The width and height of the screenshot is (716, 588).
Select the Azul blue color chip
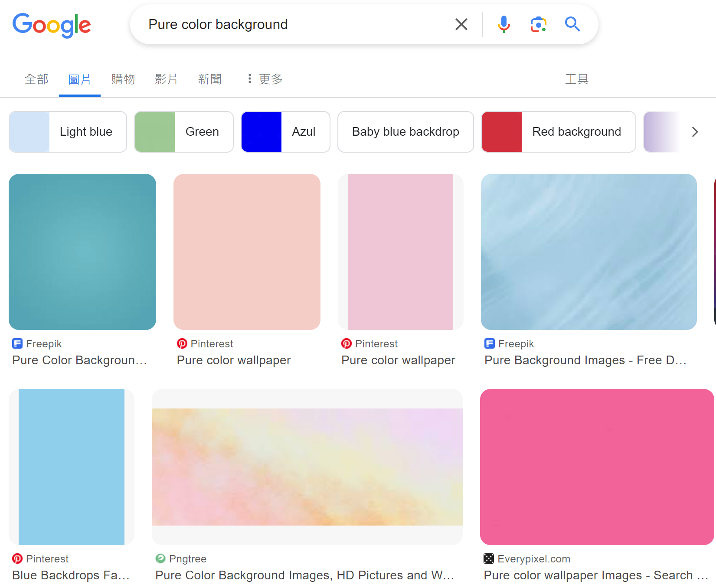(x=285, y=132)
